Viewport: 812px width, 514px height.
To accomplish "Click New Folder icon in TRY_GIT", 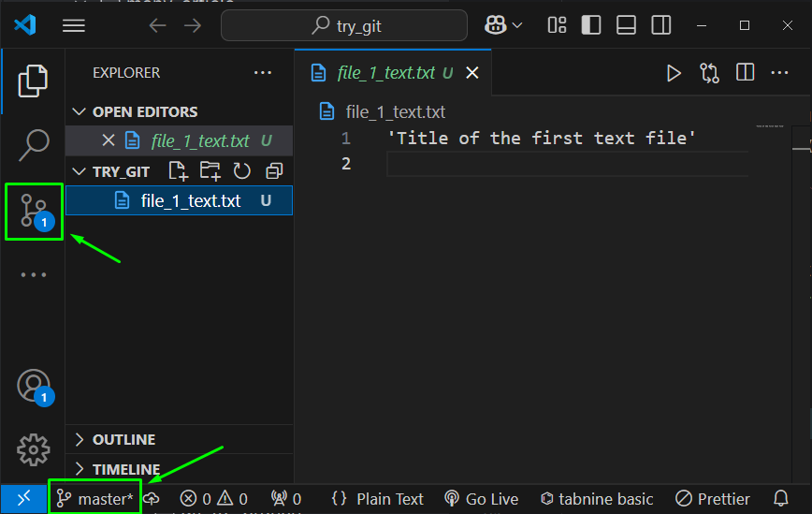I will pyautogui.click(x=210, y=170).
